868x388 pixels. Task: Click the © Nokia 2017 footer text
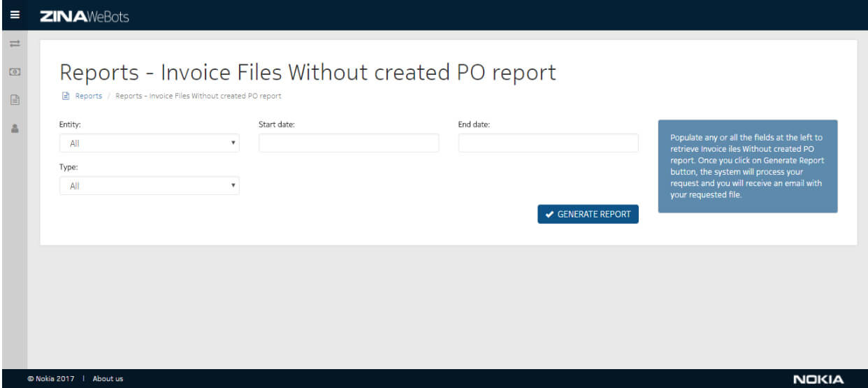click(x=50, y=379)
